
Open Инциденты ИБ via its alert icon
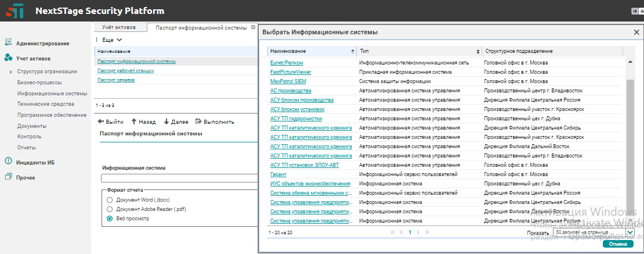[x=8, y=162]
